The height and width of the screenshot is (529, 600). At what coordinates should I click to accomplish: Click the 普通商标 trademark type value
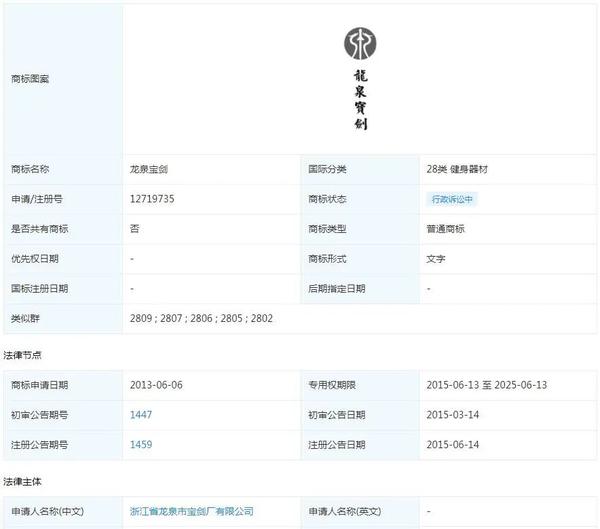point(445,229)
